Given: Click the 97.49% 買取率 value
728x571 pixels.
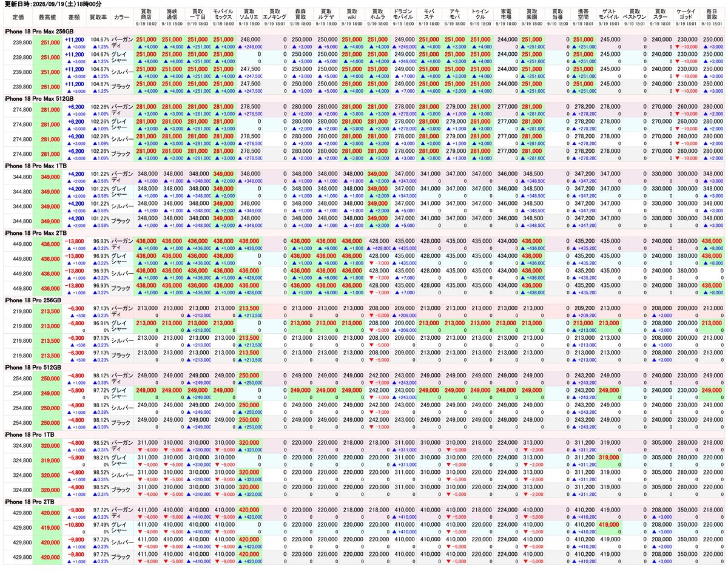Looking at the screenshot, I should [x=100, y=526].
